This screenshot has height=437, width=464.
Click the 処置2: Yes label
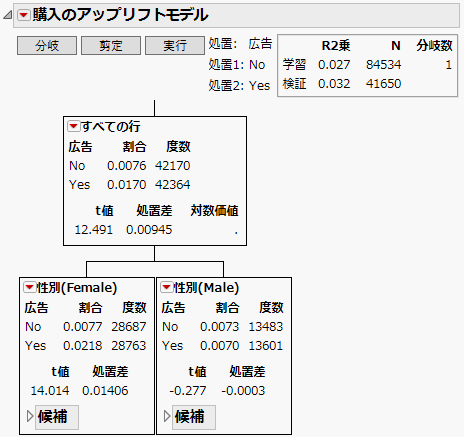239,86
